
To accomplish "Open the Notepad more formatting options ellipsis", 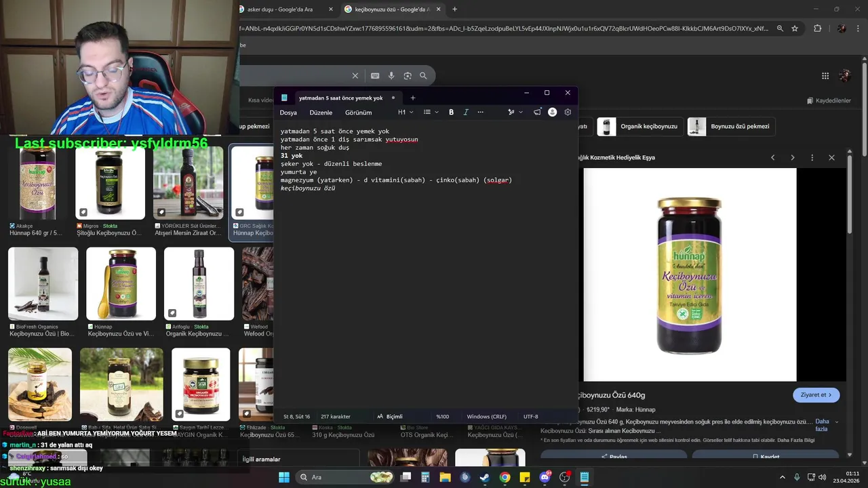I will (x=481, y=113).
